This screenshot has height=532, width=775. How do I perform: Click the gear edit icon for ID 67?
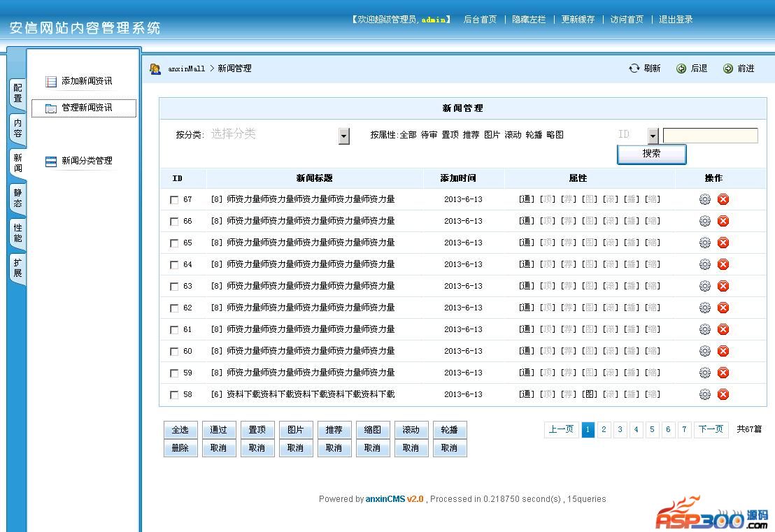pyautogui.click(x=705, y=199)
